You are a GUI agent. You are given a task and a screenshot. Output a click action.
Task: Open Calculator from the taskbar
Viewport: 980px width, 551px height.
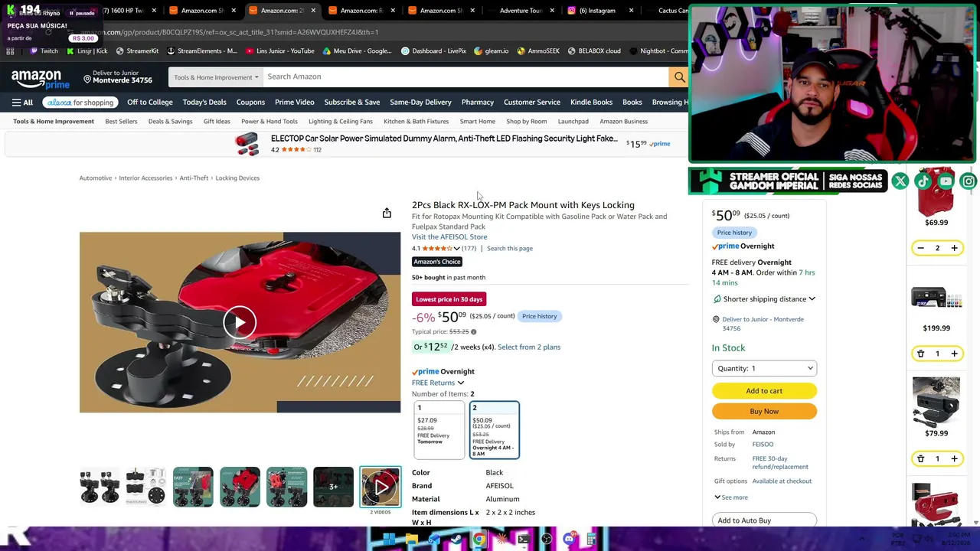591,540
